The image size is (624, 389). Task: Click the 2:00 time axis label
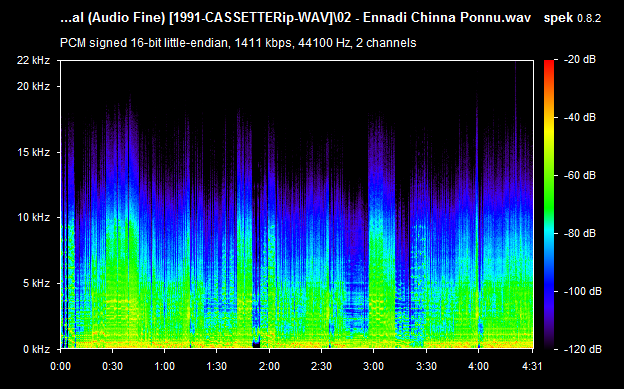coord(269,366)
